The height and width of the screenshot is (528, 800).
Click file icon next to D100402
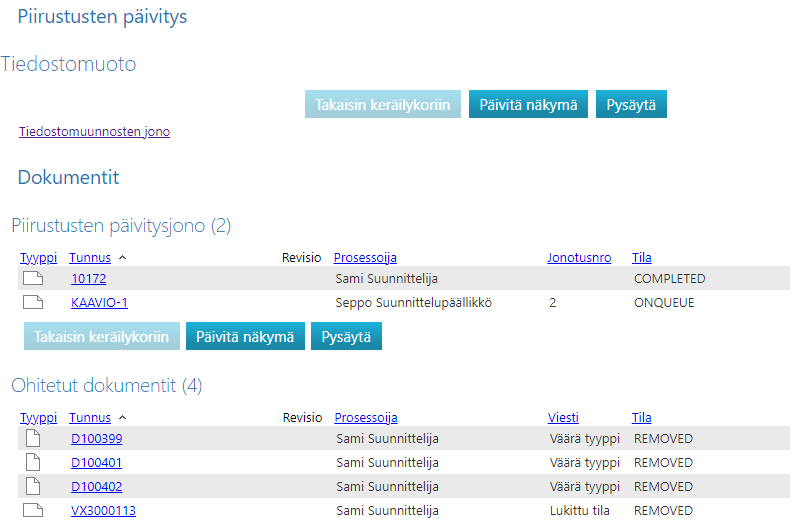click(x=32, y=487)
